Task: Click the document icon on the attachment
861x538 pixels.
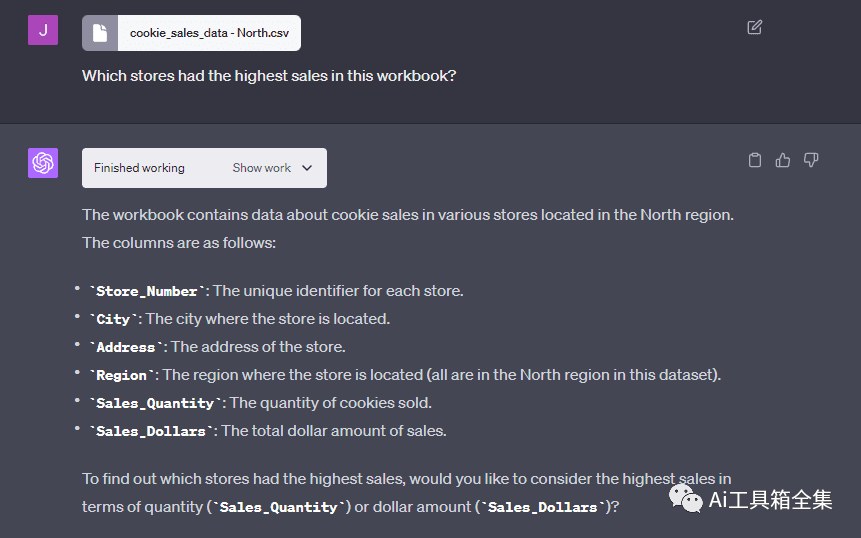Action: click(x=100, y=33)
